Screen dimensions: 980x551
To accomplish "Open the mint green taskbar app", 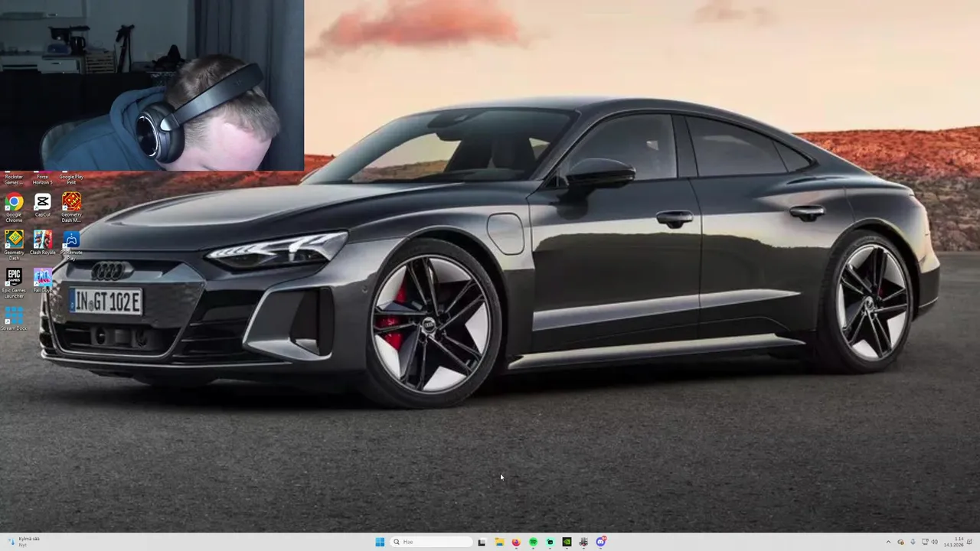I will [550, 542].
